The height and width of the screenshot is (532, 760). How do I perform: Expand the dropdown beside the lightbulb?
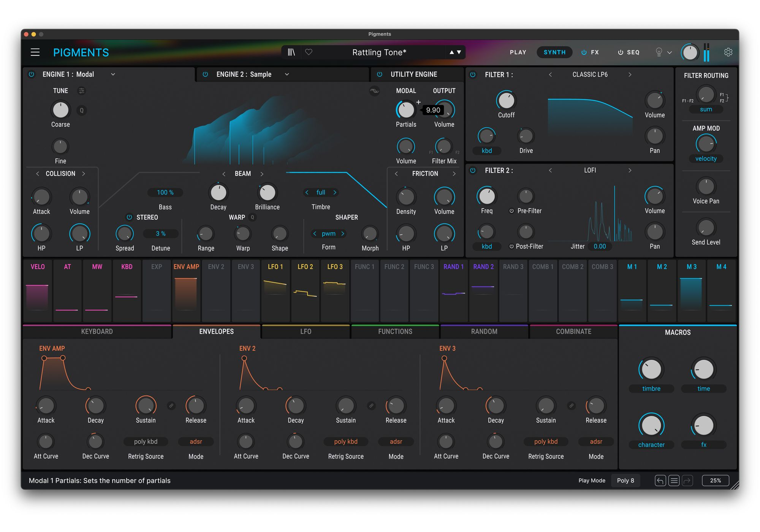pyautogui.click(x=670, y=52)
